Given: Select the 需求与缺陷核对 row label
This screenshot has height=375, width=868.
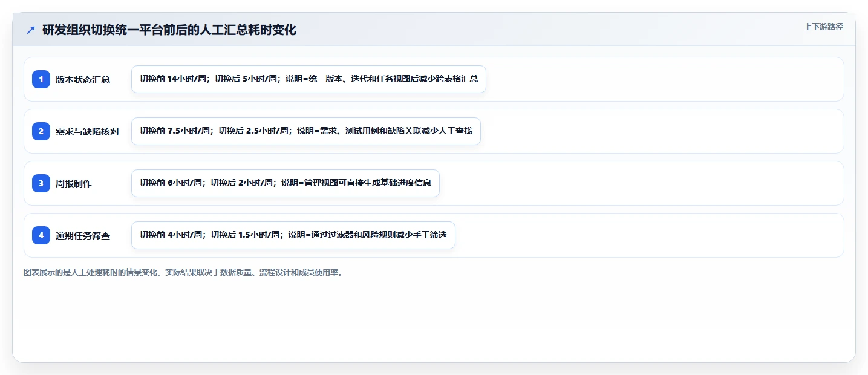Looking at the screenshot, I should pos(87,131).
